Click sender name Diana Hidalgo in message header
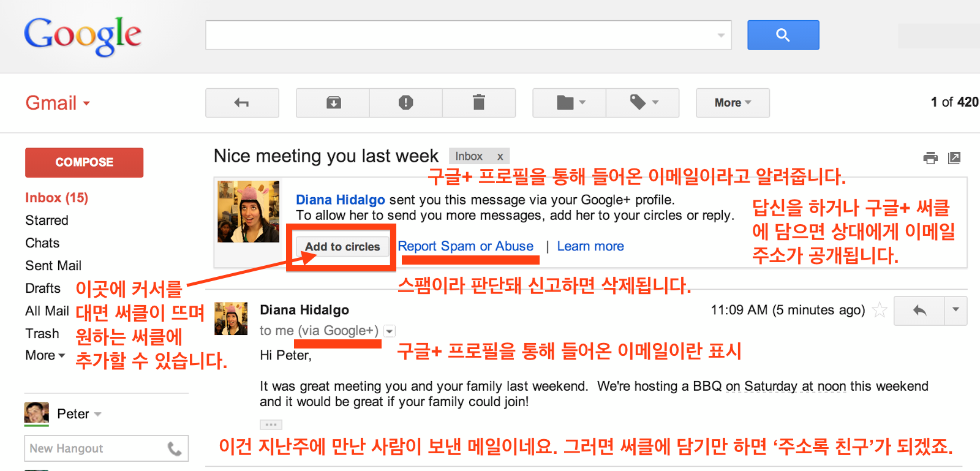This screenshot has height=471, width=980. pyautogui.click(x=304, y=310)
